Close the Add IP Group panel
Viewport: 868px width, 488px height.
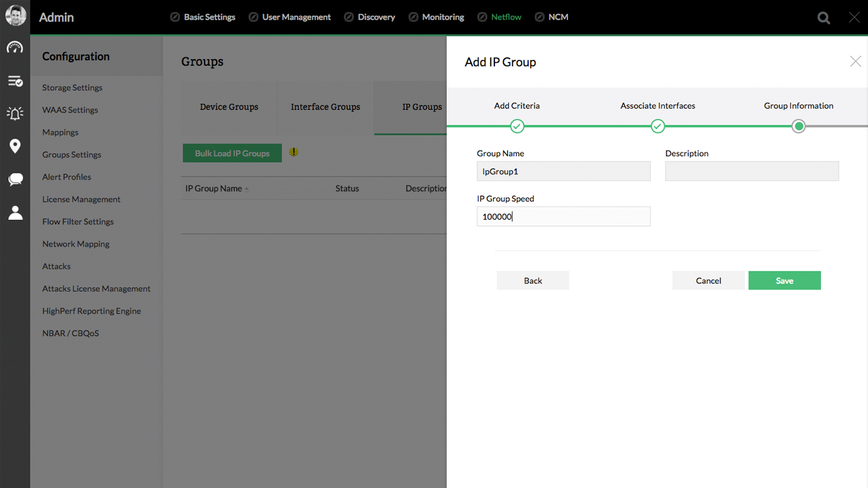[x=855, y=62]
